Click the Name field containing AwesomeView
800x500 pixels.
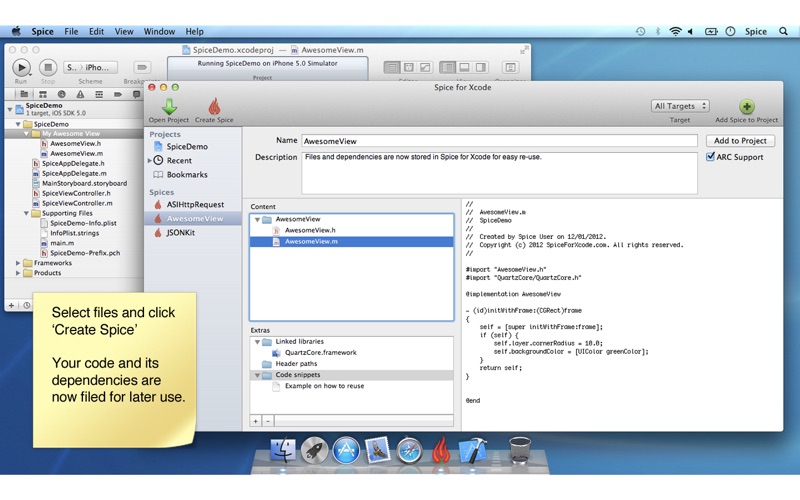[499, 141]
